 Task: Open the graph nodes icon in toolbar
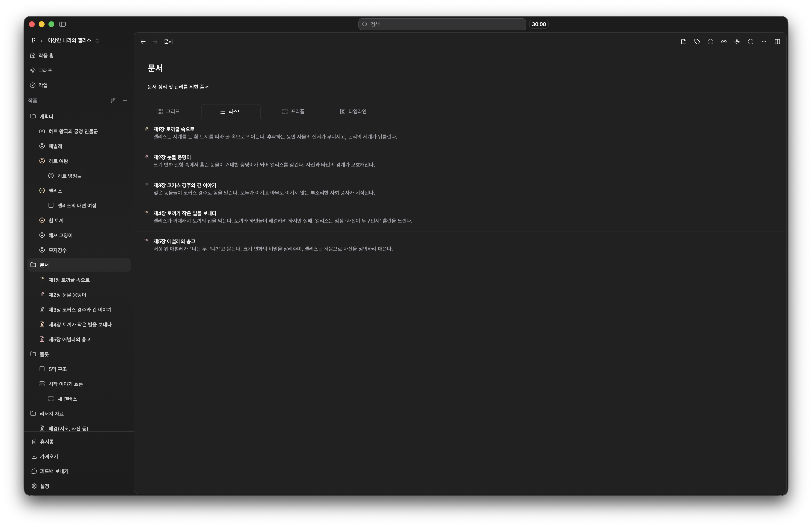(x=737, y=42)
